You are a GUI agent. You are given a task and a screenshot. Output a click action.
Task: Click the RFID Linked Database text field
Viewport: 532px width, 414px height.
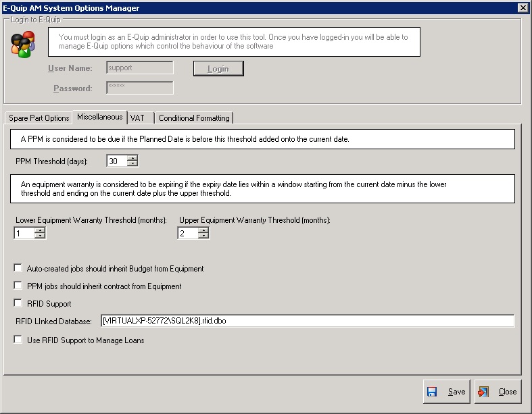308,321
